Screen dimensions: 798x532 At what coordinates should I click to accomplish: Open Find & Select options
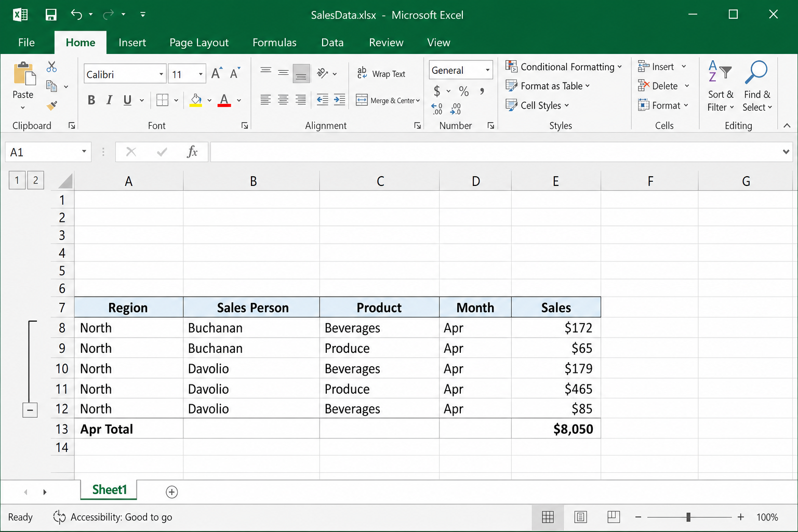pos(757,86)
